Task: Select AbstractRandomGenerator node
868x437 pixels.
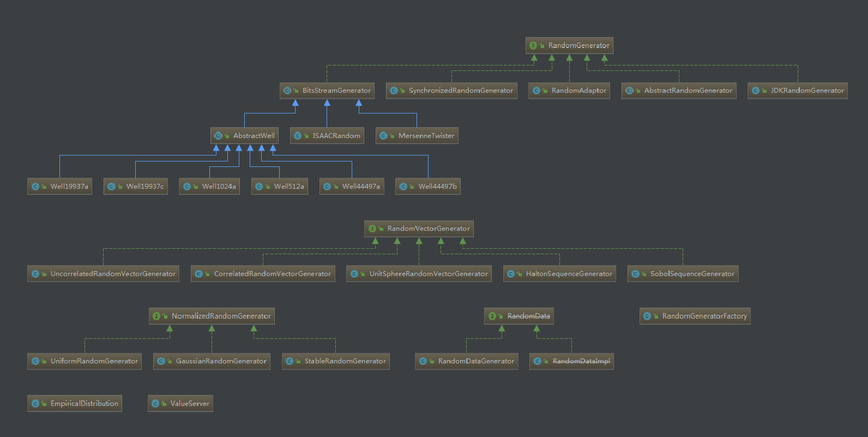Action: pos(679,91)
